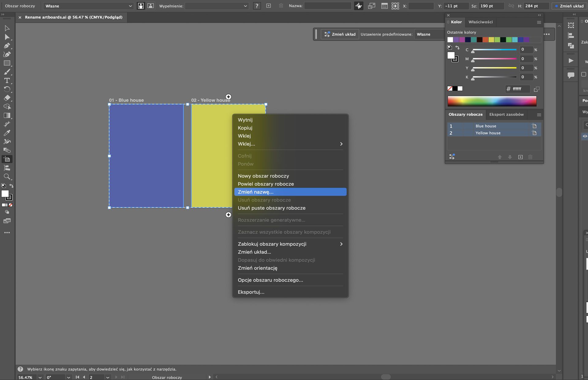Click the Zmień układ button in floating bar
This screenshot has width=588, height=380.
(340, 34)
